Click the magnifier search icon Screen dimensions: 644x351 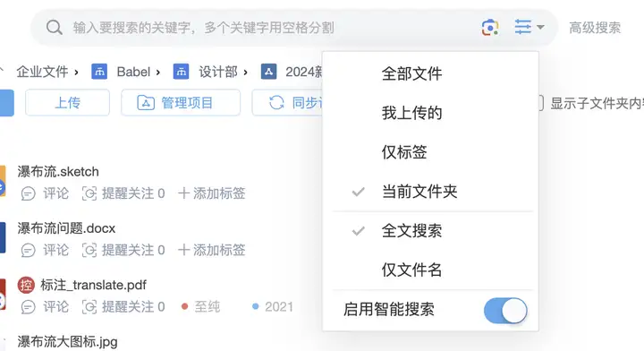[x=55, y=28]
